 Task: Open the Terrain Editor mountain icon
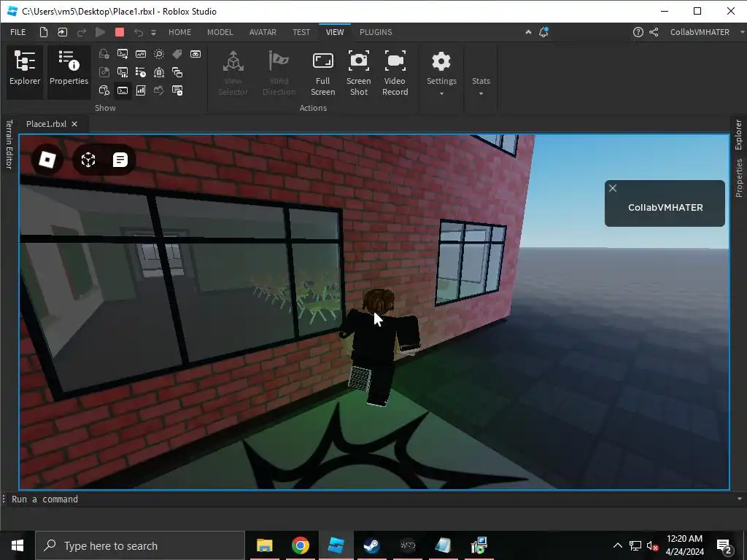158,90
